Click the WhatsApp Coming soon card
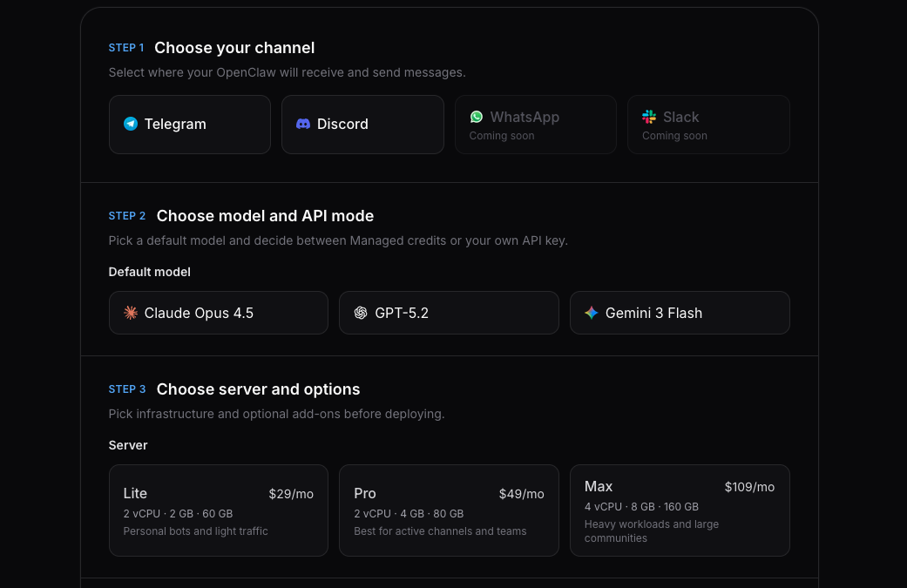The width and height of the screenshot is (907, 588). point(535,124)
